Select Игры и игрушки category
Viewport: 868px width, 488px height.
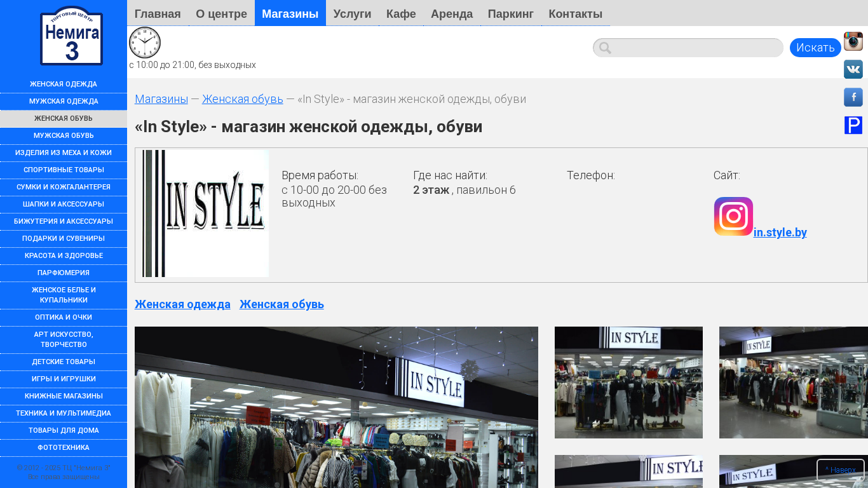[64, 379]
